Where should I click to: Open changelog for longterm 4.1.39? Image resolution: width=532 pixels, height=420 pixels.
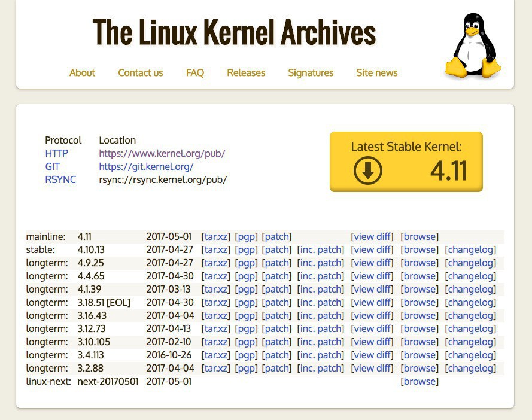470,289
